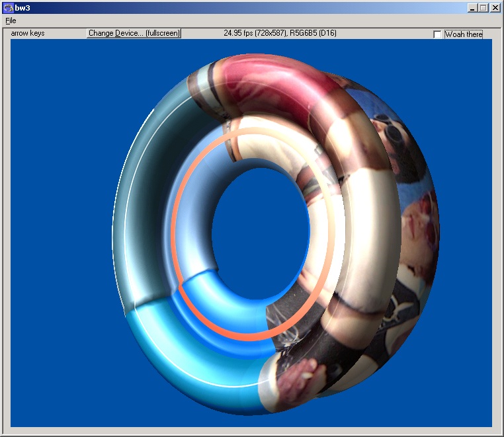Screen dimensions: 504x437
Task: Click the bw3 title bar text
Action: (x=22, y=8)
